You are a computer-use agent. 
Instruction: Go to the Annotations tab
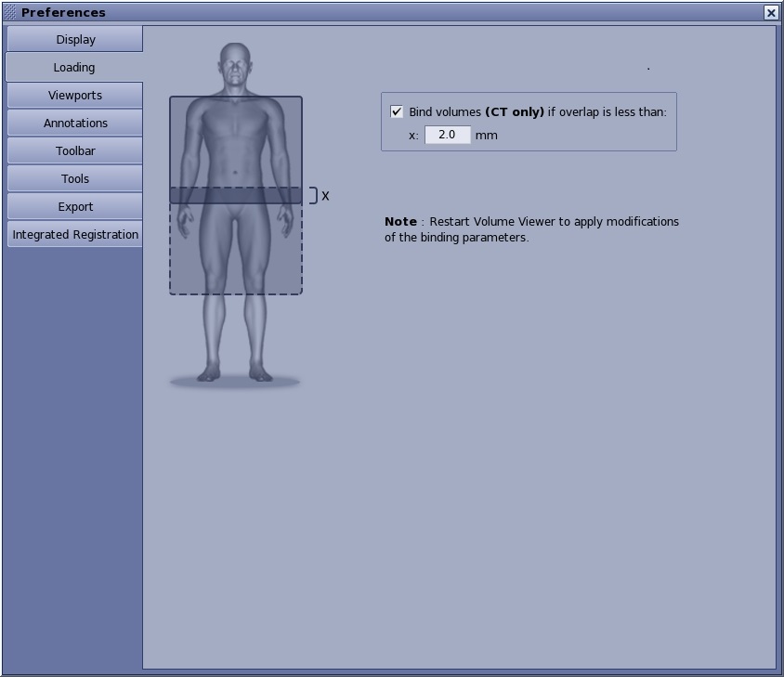[75, 123]
